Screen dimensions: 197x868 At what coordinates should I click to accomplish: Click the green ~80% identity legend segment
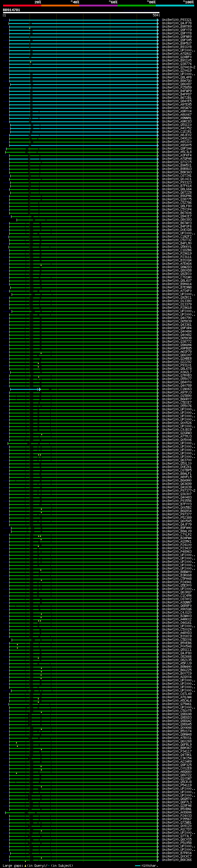click(x=137, y=6)
